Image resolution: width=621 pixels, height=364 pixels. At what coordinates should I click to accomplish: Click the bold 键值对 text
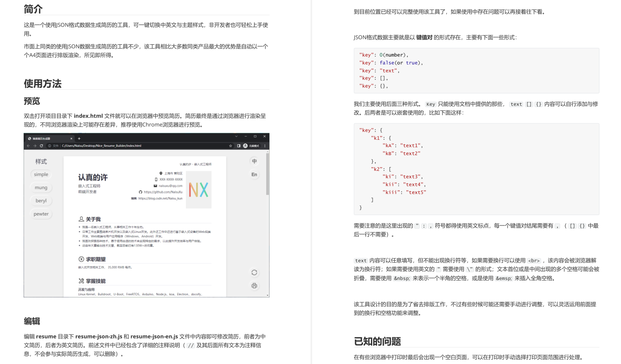click(424, 37)
